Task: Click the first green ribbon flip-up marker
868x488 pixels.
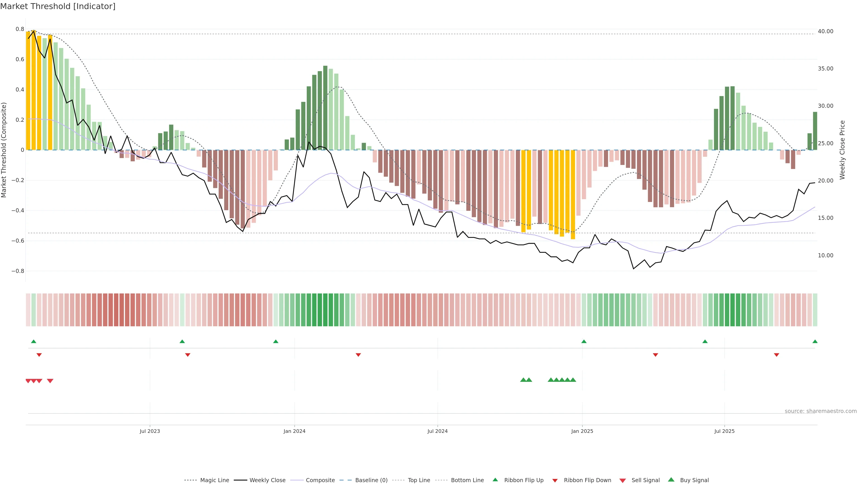Action: [33, 342]
